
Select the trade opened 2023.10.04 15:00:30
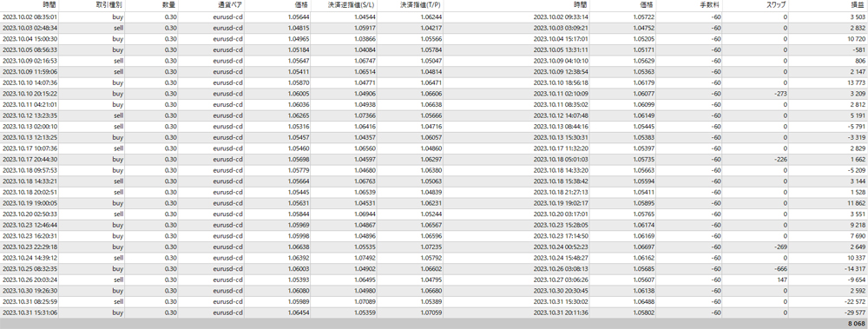pyautogui.click(x=434, y=39)
